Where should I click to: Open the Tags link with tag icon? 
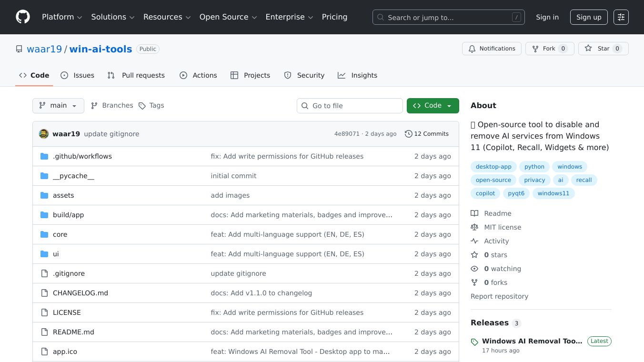coord(151,106)
